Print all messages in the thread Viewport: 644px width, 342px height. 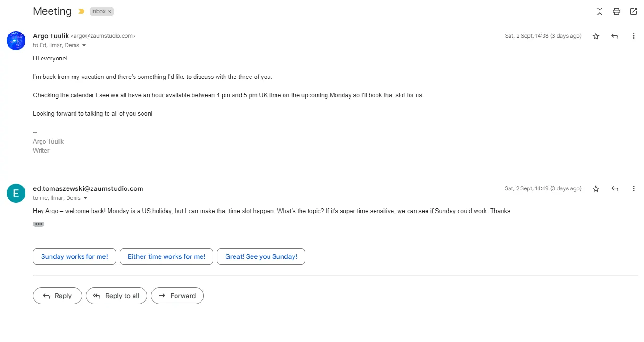[x=616, y=11]
